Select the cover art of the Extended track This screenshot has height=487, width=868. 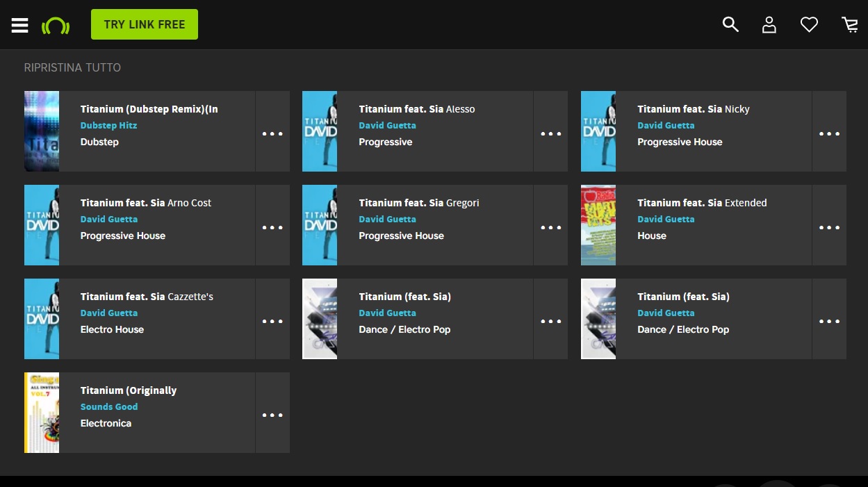click(598, 225)
